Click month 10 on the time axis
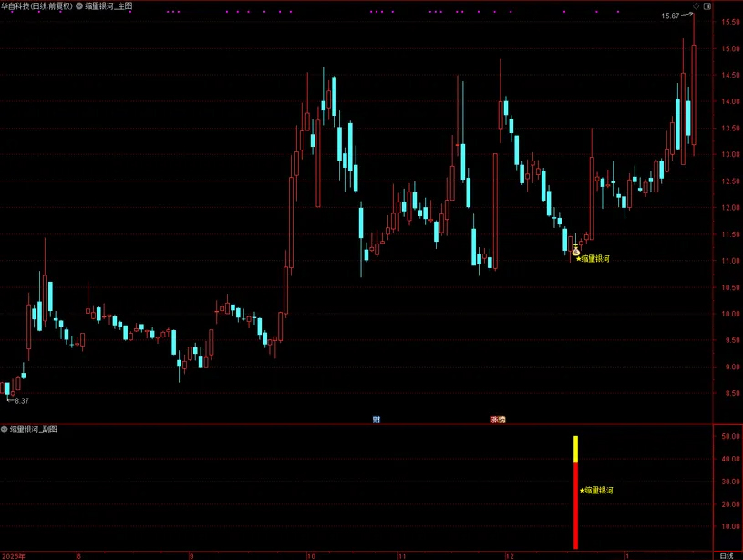This screenshot has height=560, width=743. coord(311,555)
